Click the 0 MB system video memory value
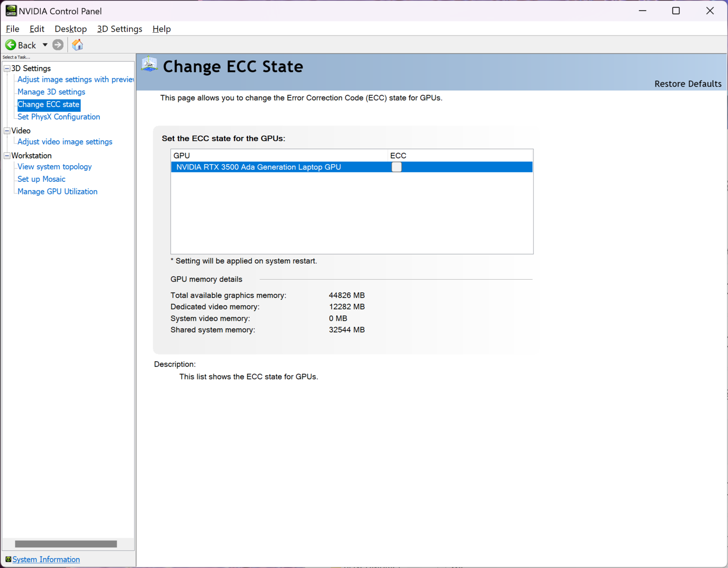 click(x=338, y=319)
